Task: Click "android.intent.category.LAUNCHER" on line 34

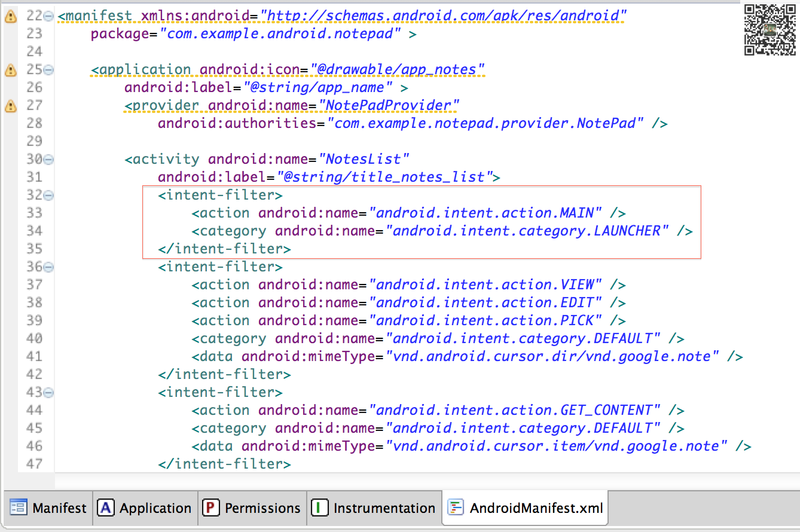Action: tap(527, 231)
